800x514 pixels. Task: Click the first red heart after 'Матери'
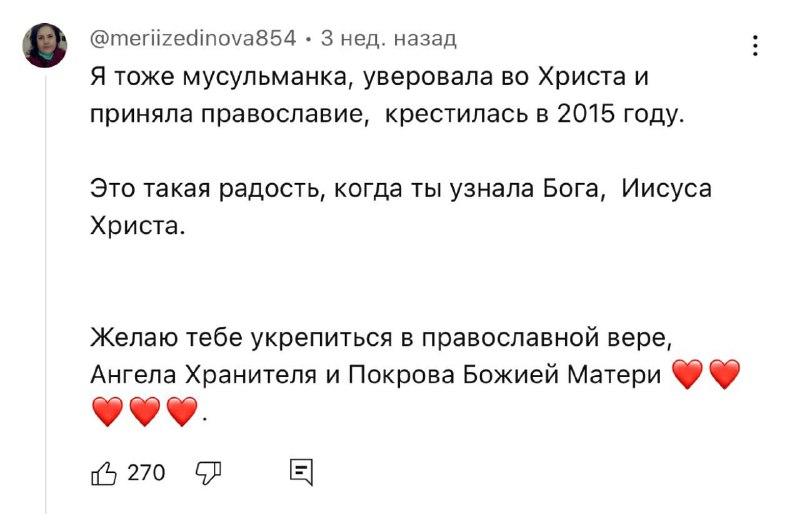pos(688,374)
